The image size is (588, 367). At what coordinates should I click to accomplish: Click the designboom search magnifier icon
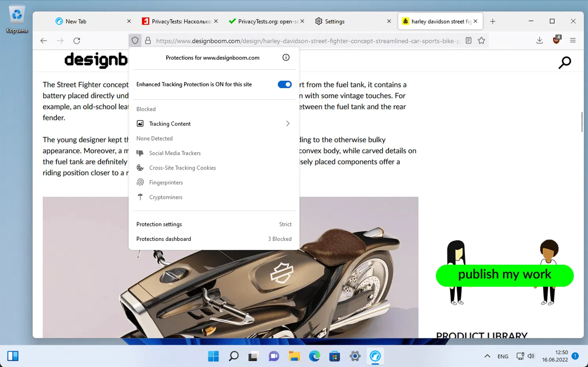564,62
